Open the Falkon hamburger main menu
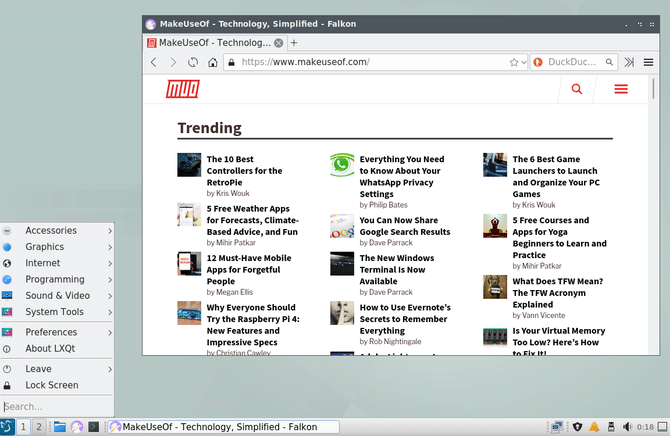Screen dimensions: 670x436 point(648,62)
